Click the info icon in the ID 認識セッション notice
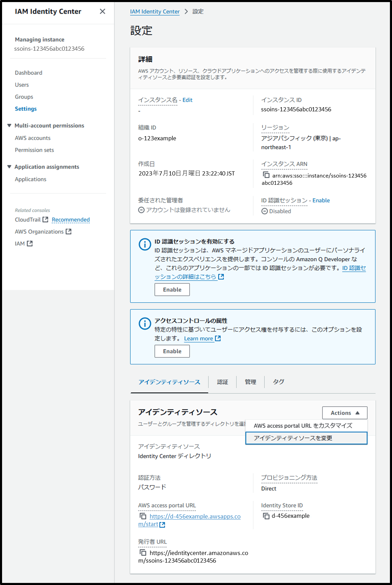Screen dimensions: 392x585 point(145,244)
